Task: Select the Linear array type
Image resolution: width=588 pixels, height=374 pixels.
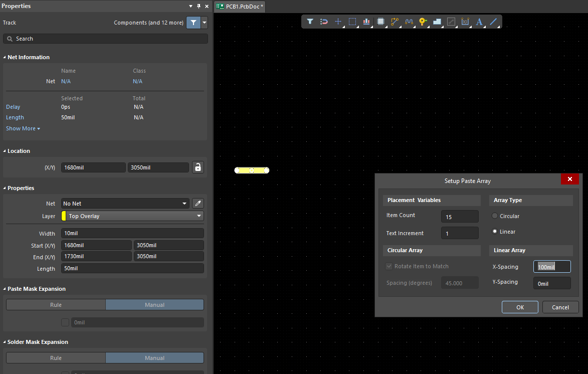Action: coord(495,232)
